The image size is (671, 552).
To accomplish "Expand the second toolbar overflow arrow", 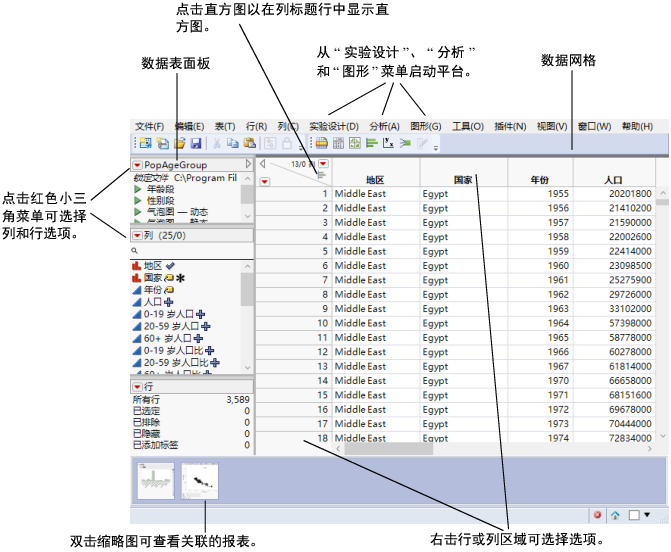I will [436, 148].
